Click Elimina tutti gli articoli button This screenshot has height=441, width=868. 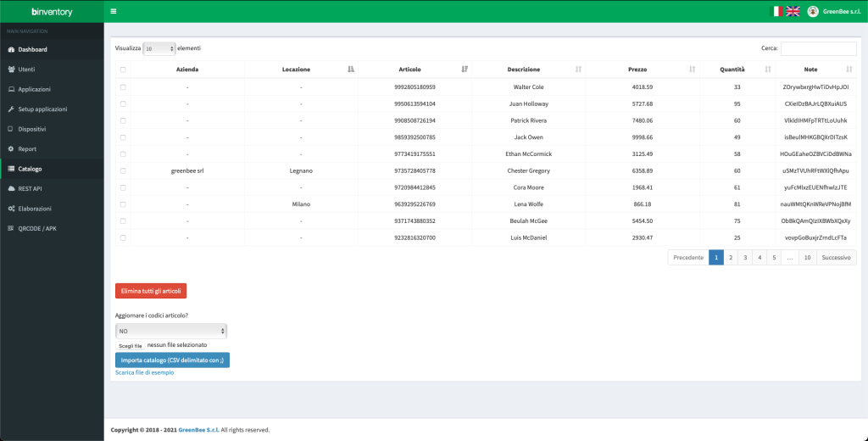click(x=151, y=291)
